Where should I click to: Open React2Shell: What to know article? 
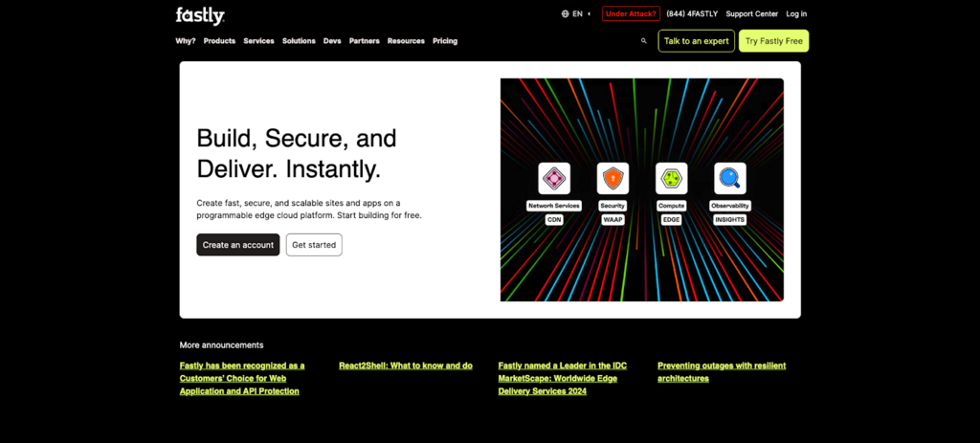click(406, 365)
